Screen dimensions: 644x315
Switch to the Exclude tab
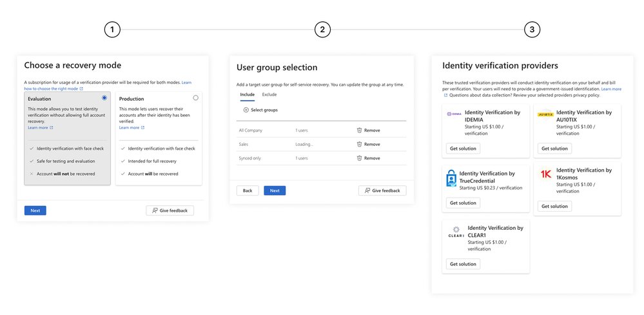pos(269,95)
